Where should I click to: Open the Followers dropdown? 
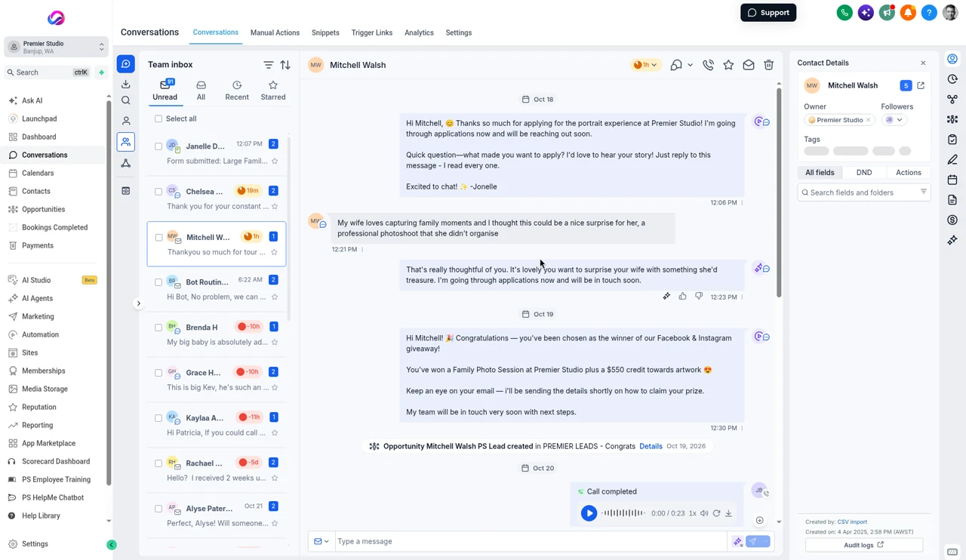point(894,120)
